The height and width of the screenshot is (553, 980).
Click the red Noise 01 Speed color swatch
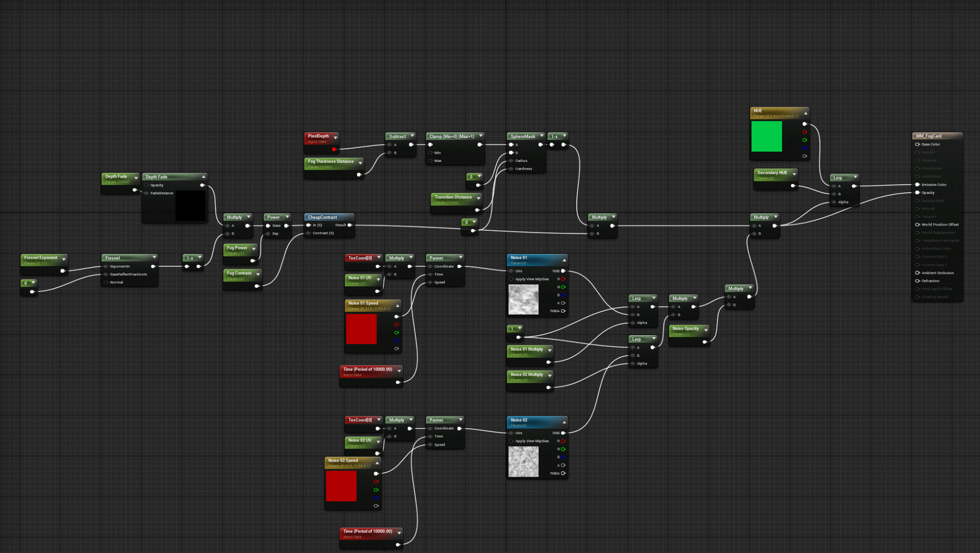361,329
